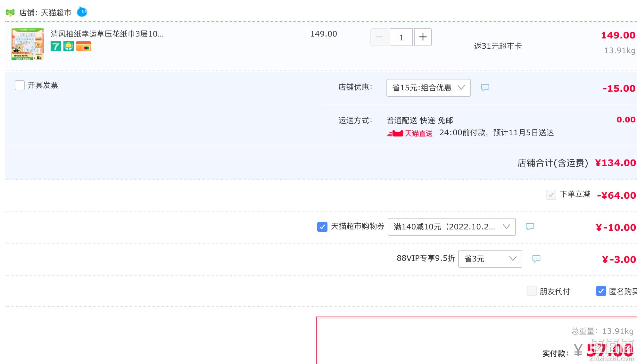Open comment bubble beside 店铺优惠 dropdown
637x364 pixels.
click(x=485, y=87)
